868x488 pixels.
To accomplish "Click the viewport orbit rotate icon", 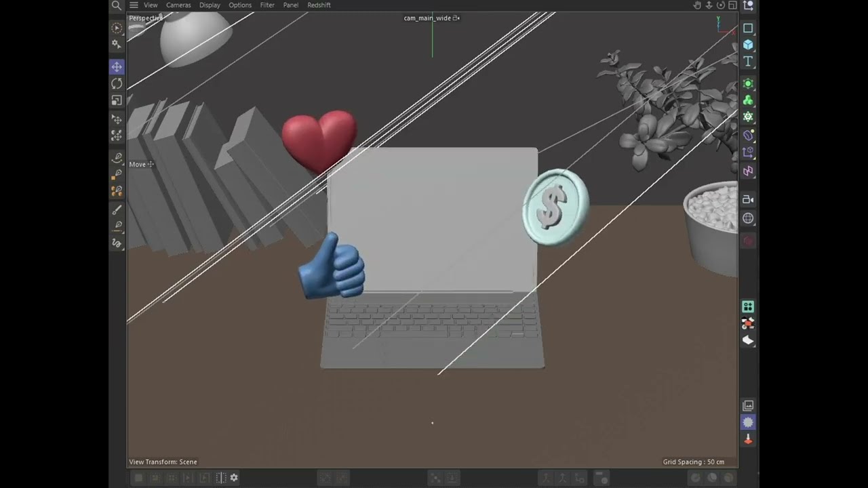I will pyautogui.click(x=721, y=5).
